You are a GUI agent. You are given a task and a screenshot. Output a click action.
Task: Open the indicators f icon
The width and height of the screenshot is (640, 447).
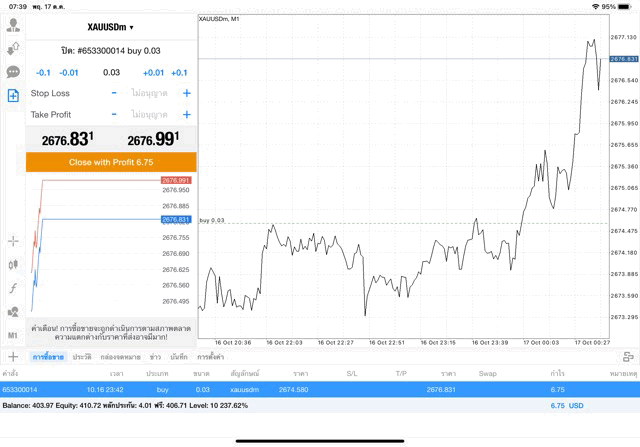pos(13,288)
